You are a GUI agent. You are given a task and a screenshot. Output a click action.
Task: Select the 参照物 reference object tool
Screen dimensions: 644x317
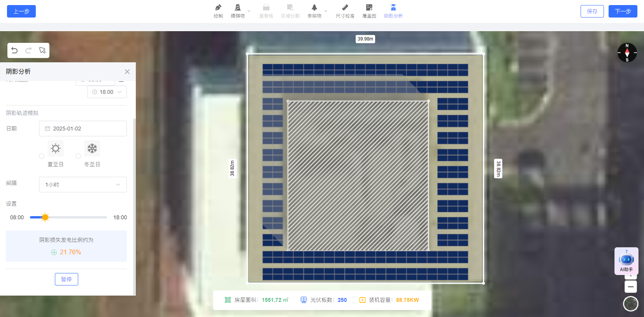pyautogui.click(x=314, y=11)
